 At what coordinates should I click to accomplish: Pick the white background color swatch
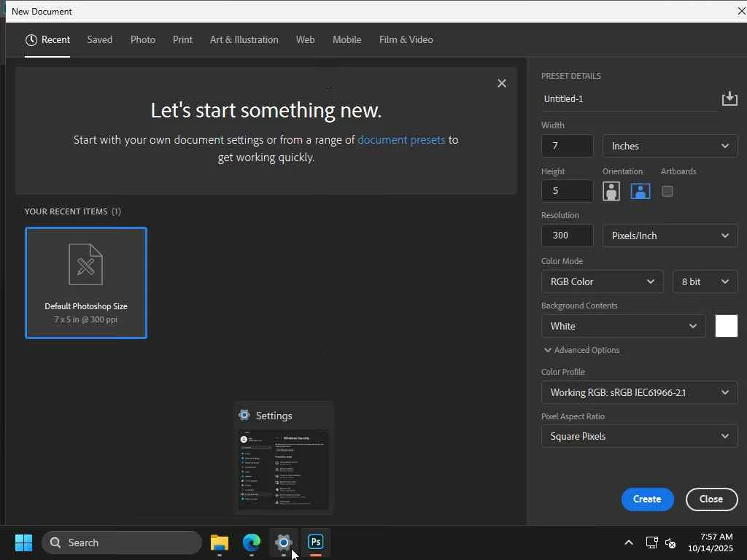(726, 326)
